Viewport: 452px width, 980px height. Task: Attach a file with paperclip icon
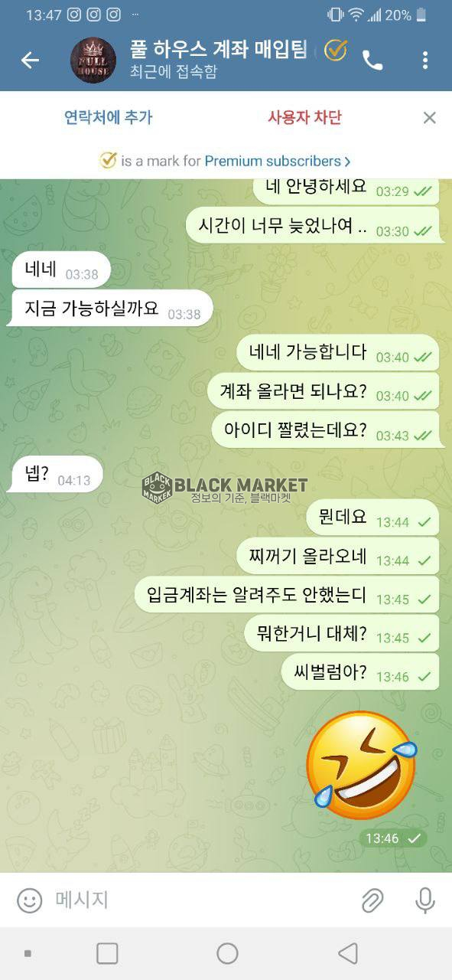click(x=372, y=900)
